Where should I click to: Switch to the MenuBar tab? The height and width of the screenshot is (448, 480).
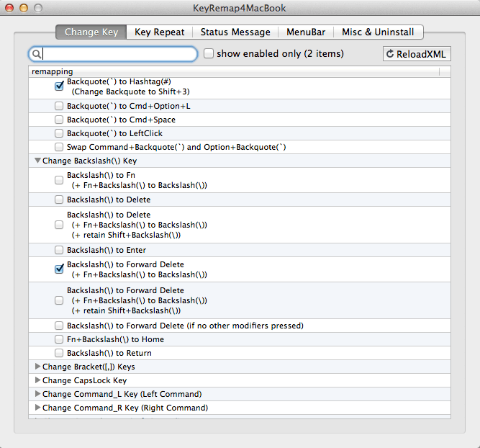click(306, 32)
